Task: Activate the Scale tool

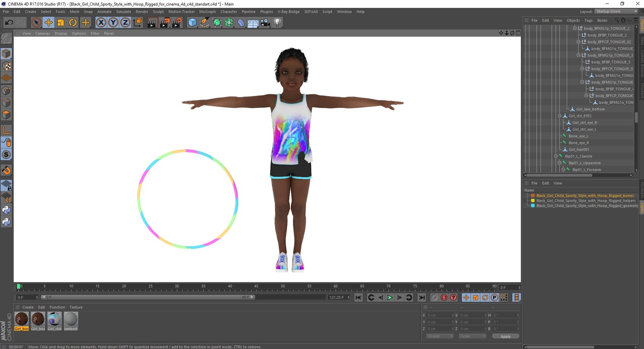Action: [61, 22]
